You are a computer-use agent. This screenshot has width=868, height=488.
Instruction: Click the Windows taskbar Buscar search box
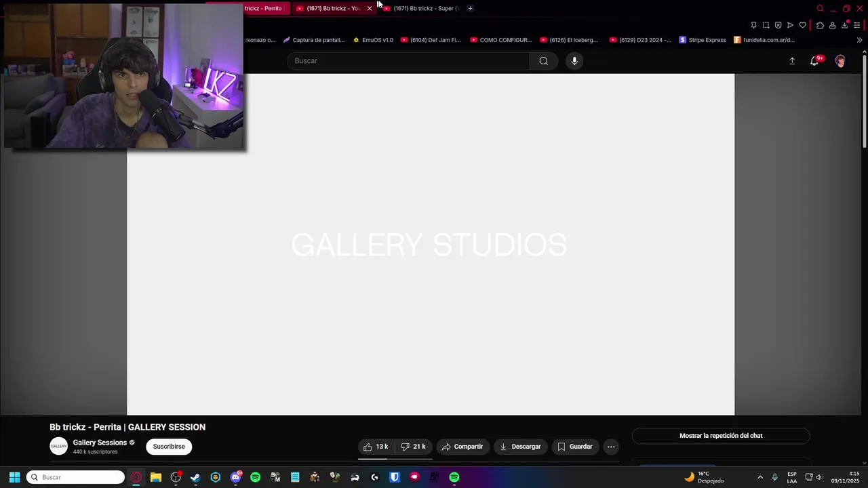[x=75, y=477]
